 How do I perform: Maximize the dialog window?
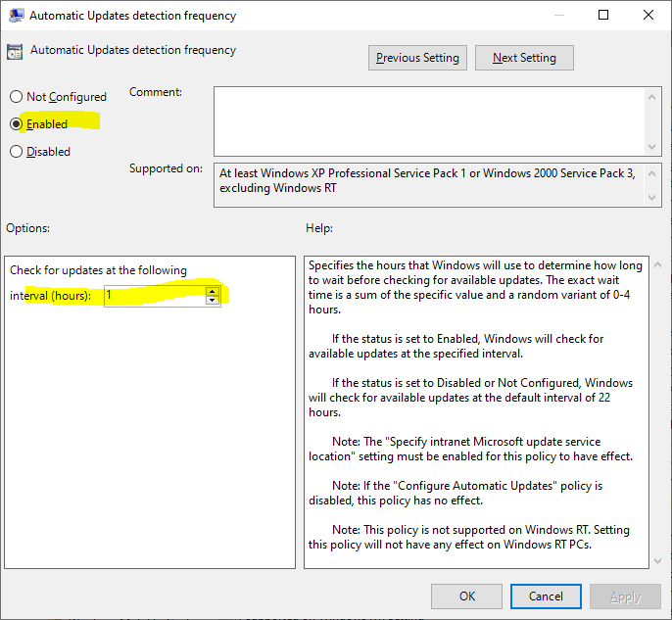coord(603,15)
